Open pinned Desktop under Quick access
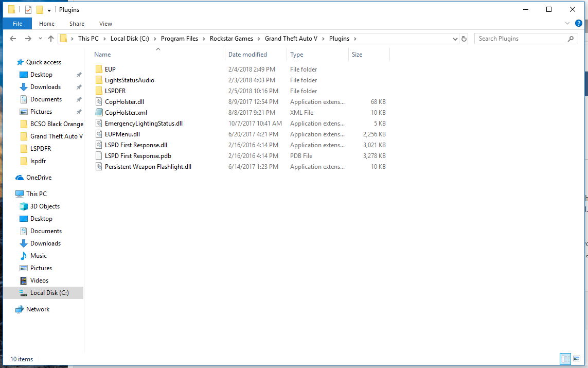The width and height of the screenshot is (588, 368). coord(41,75)
